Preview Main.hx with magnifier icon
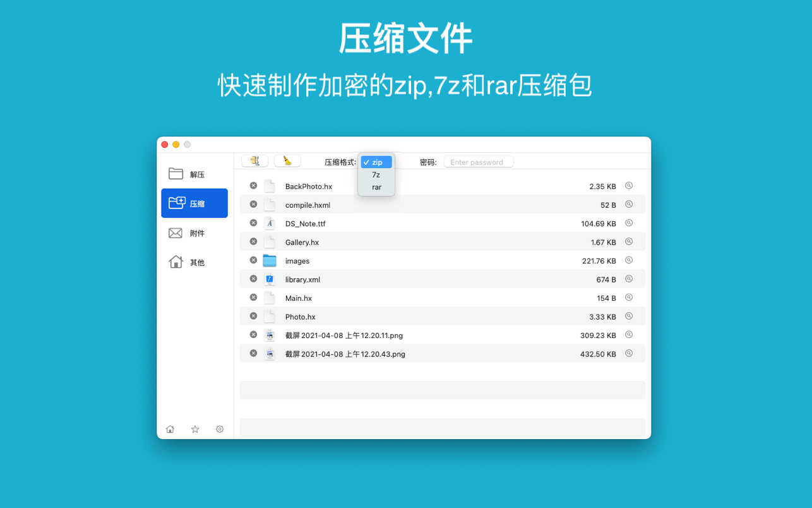The image size is (812, 508). 629,298
